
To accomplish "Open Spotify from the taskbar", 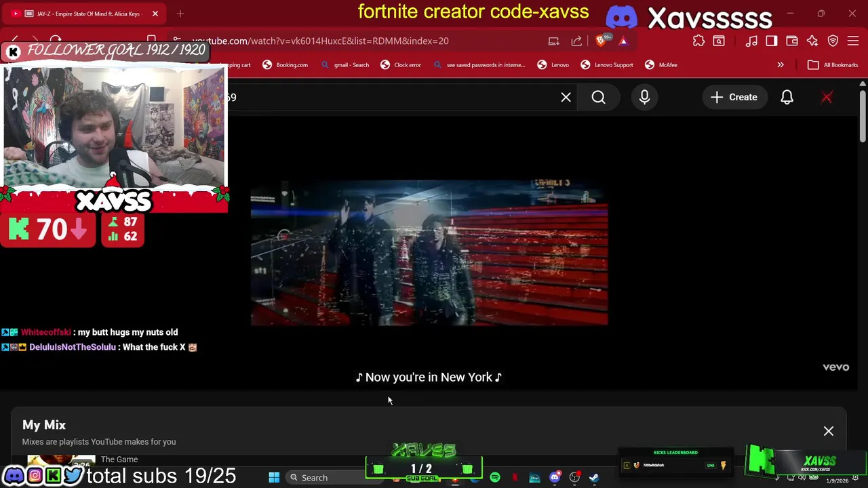I will click(x=495, y=478).
